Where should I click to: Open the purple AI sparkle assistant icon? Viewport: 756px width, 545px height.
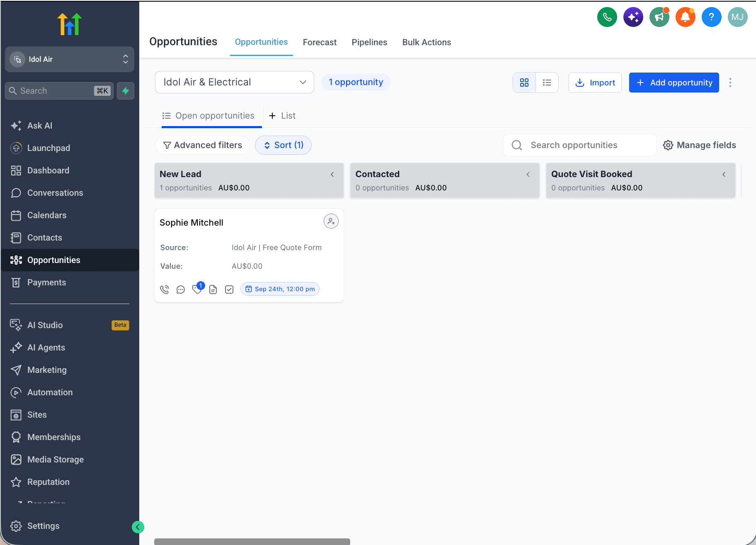[x=633, y=17]
